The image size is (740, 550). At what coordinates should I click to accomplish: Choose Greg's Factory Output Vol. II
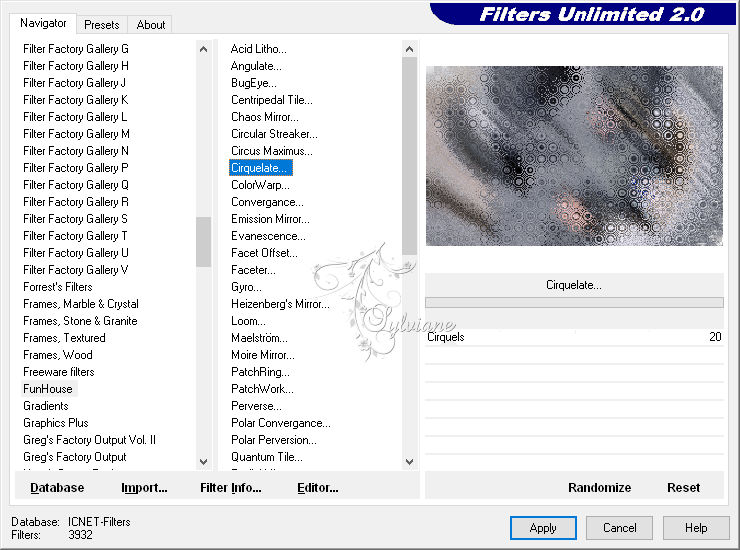pyautogui.click(x=89, y=440)
